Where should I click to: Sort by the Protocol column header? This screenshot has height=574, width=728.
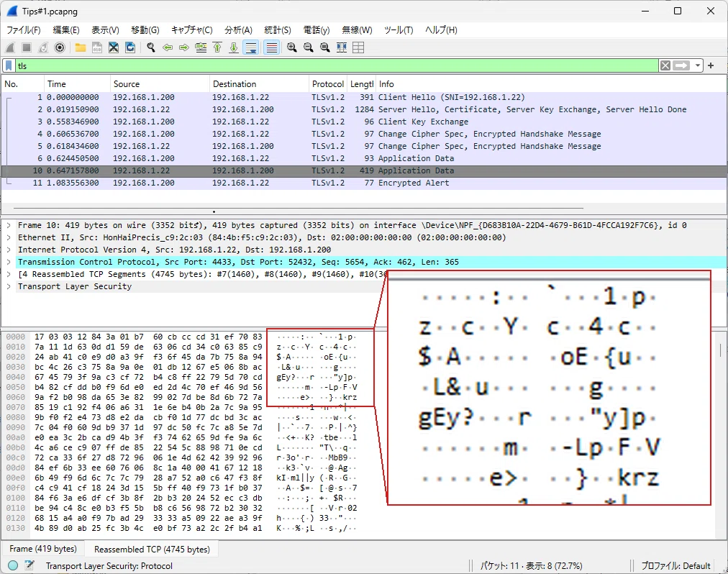(x=328, y=84)
